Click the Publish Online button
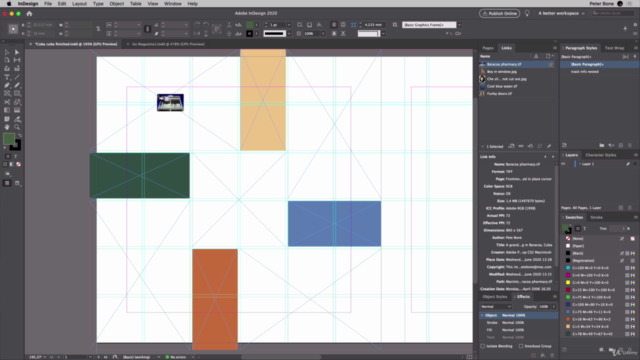 pos(500,13)
